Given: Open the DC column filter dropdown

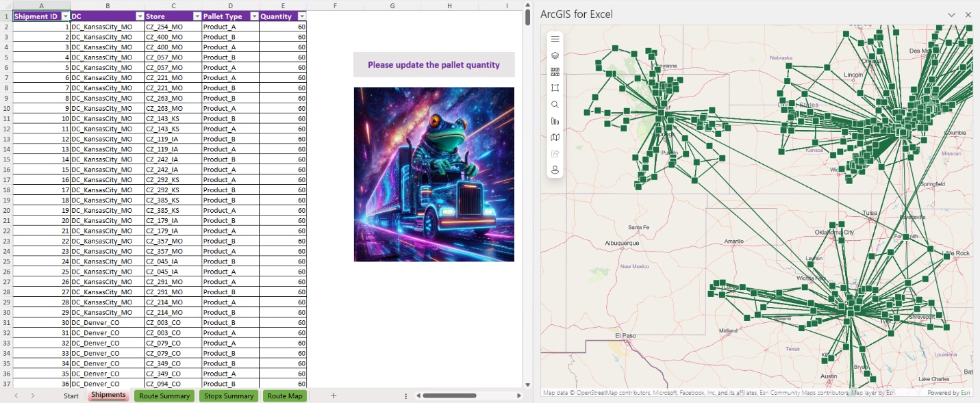Looking at the screenshot, I should point(140,16).
